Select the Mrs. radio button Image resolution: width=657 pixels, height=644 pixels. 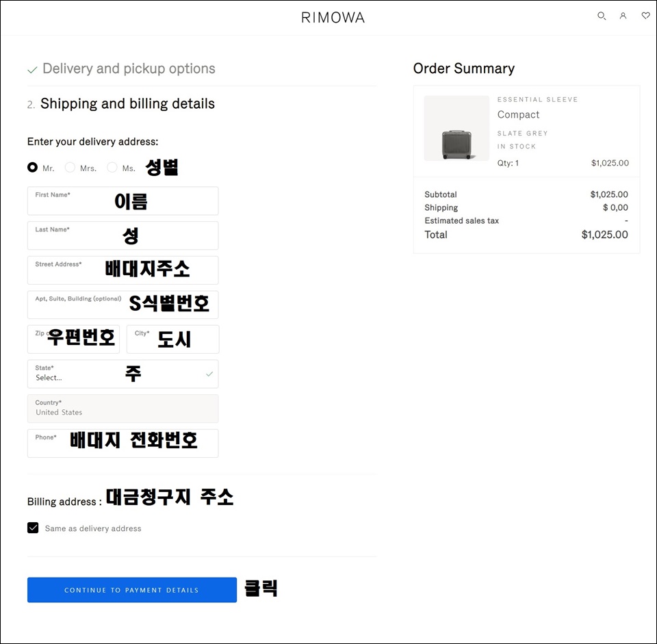click(x=70, y=168)
